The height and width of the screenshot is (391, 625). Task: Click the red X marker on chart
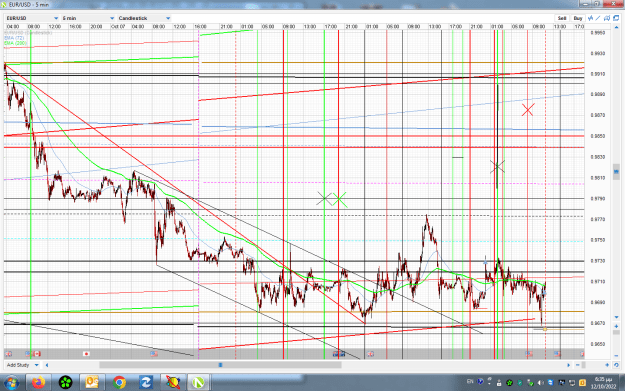coord(528,110)
